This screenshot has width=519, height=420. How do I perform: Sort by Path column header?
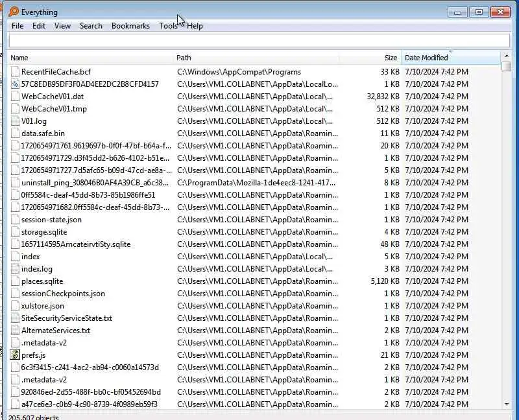tap(256, 58)
